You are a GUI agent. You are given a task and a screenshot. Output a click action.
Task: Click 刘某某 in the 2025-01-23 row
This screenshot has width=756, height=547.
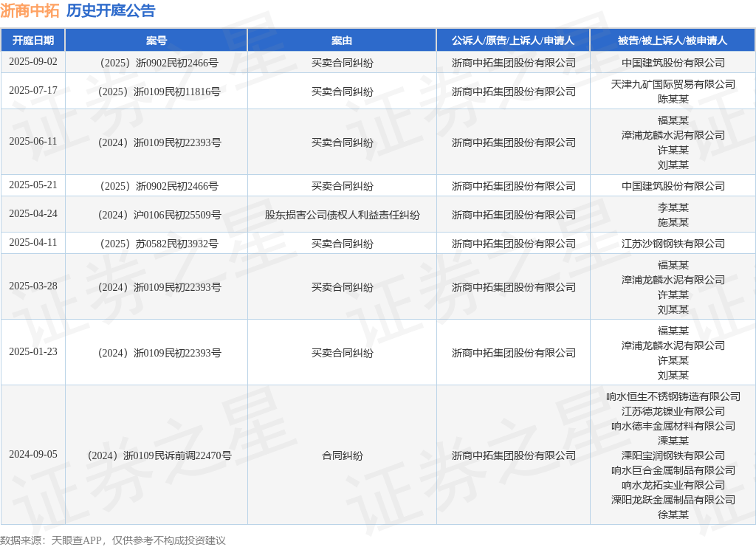673,375
